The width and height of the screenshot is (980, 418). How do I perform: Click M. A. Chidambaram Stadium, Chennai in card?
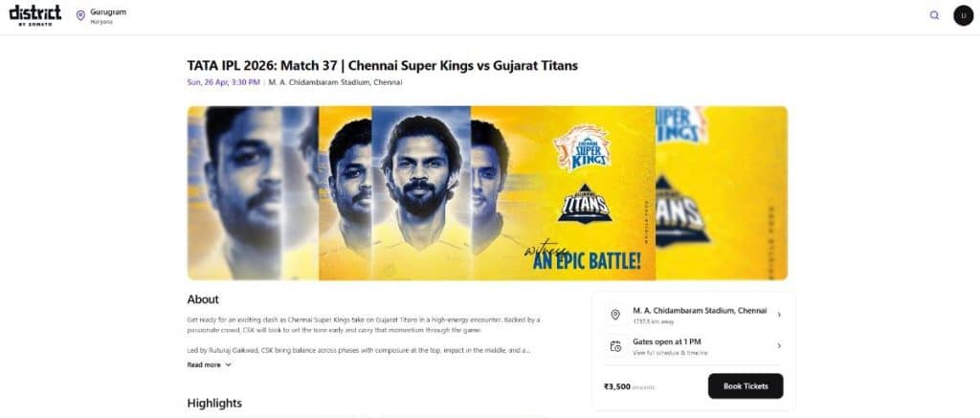(x=700, y=311)
